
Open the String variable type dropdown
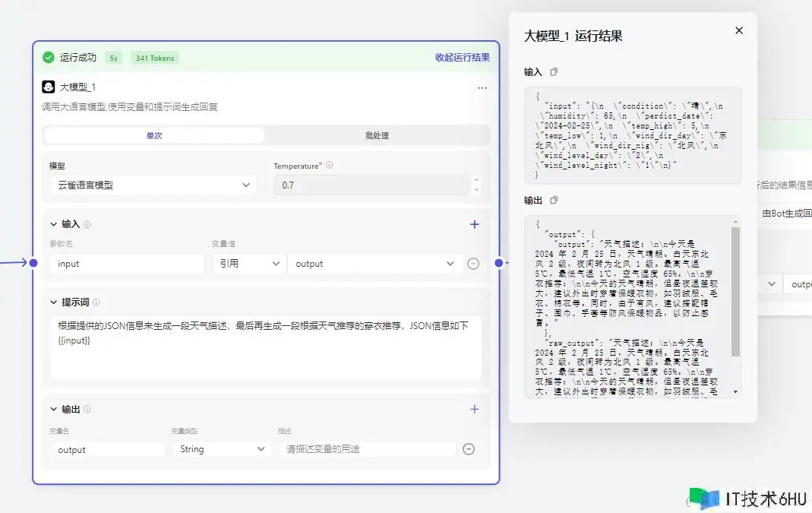pyautogui.click(x=221, y=449)
